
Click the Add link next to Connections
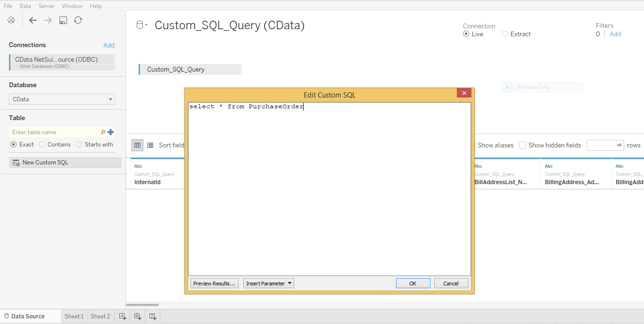tap(109, 45)
